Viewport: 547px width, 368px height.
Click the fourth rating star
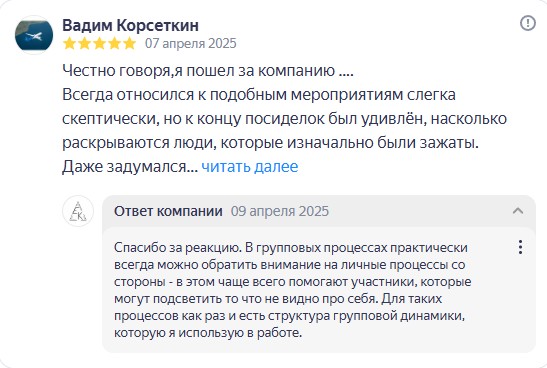click(x=115, y=44)
